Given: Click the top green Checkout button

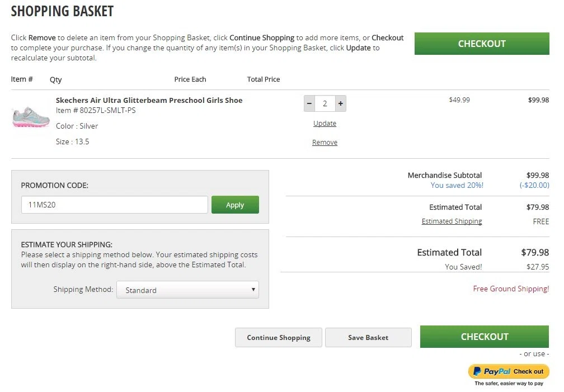Looking at the screenshot, I should [482, 44].
